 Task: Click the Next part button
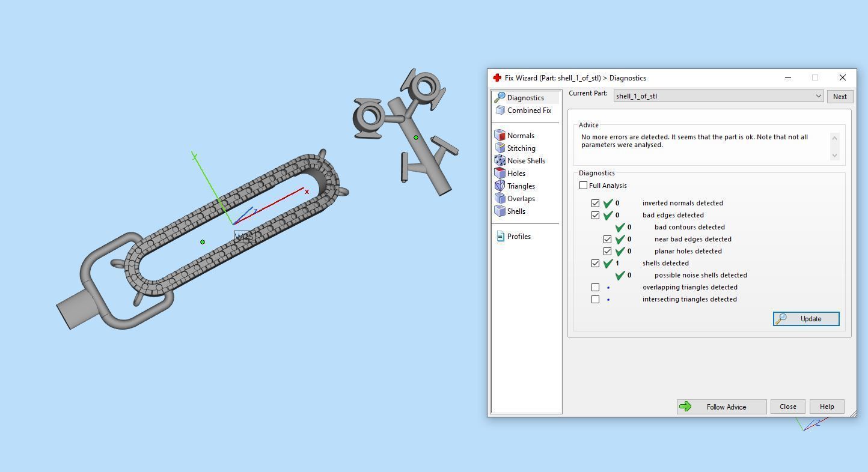pyautogui.click(x=840, y=97)
